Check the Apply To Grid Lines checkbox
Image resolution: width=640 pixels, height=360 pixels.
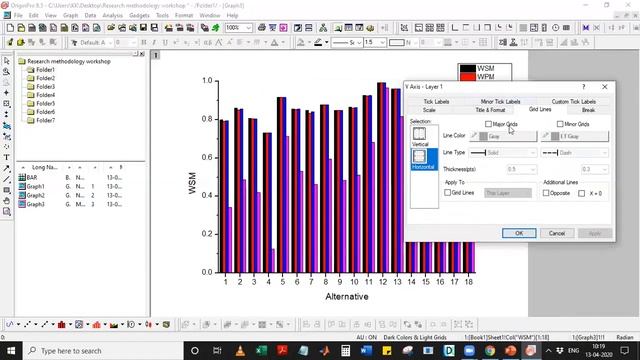(447, 193)
